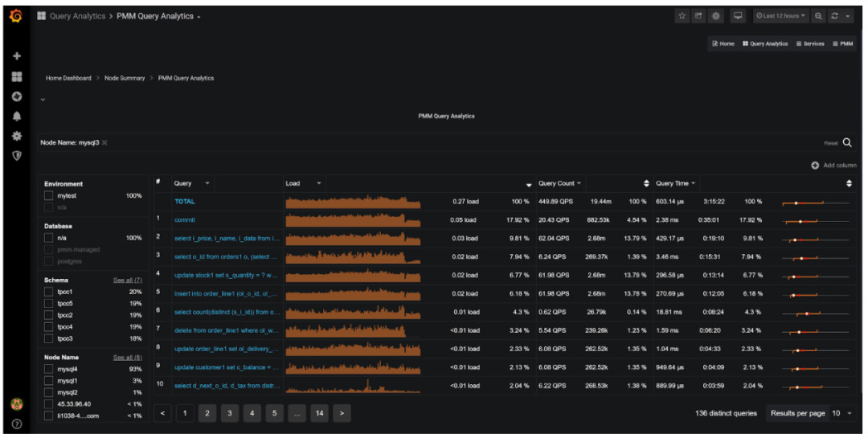Open the PMM menu
868x438 pixels.
(x=842, y=43)
